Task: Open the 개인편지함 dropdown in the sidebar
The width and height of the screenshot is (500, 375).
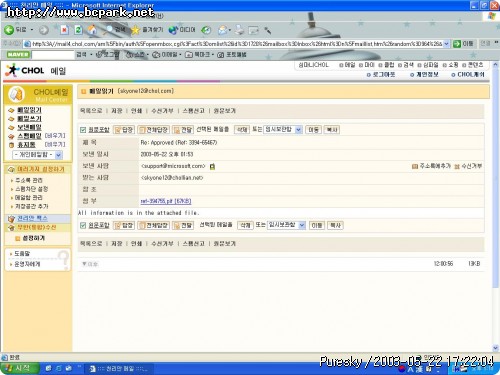Action: point(58,155)
